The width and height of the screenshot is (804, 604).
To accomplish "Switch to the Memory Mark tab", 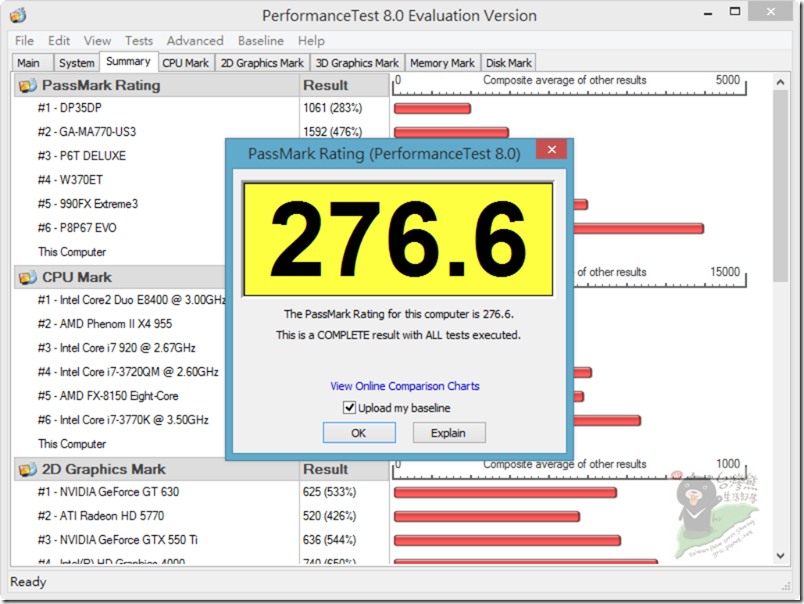I will tap(443, 63).
